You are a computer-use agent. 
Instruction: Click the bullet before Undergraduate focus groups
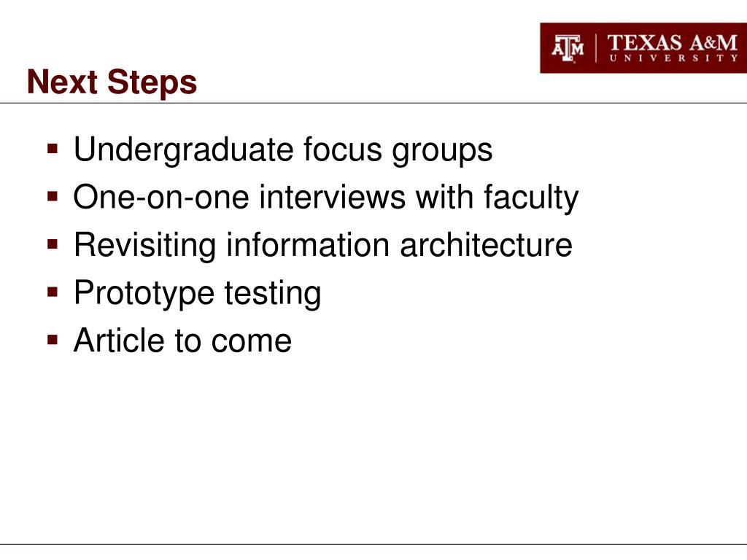52,151
